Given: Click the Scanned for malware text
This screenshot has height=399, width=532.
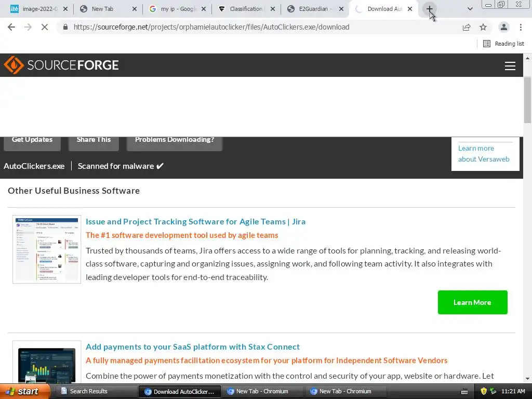Looking at the screenshot, I should [x=121, y=166].
